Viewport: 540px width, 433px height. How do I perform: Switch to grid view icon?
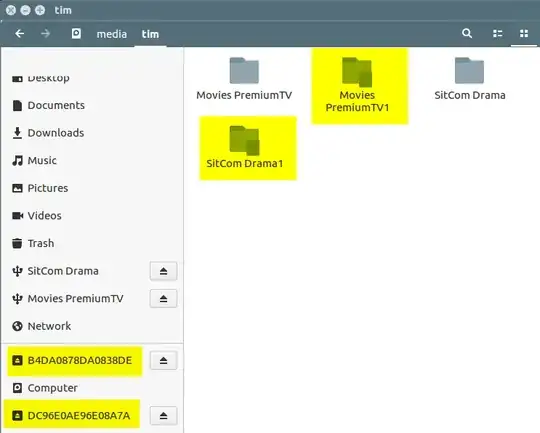(524, 33)
